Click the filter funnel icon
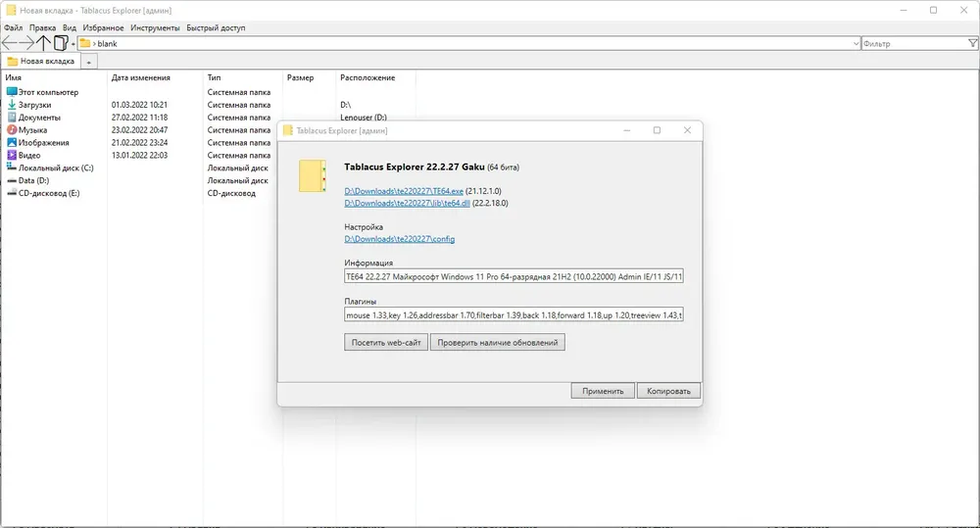 [x=972, y=43]
